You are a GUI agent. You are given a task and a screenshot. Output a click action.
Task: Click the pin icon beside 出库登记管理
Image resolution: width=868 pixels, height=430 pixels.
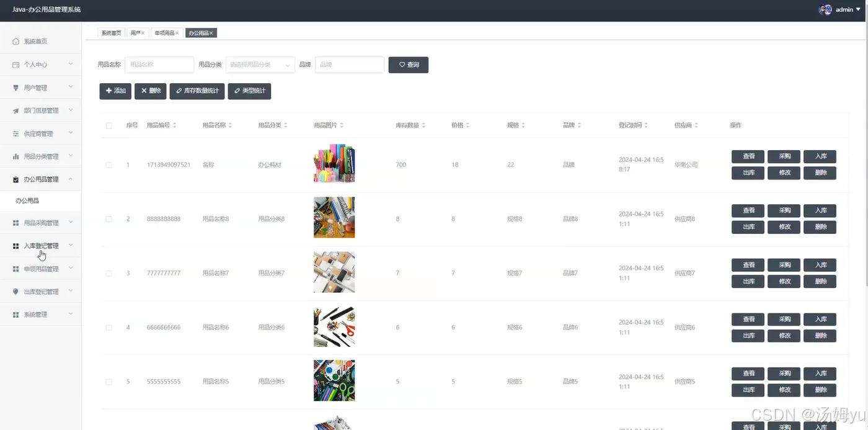16,292
